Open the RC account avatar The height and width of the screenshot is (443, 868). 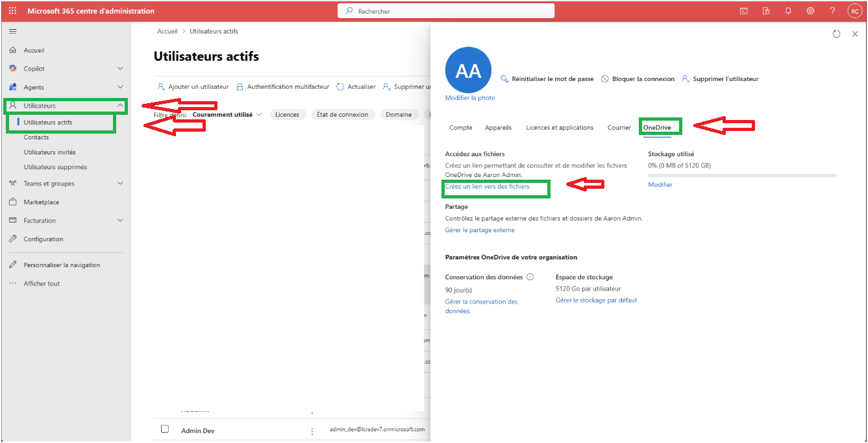854,11
